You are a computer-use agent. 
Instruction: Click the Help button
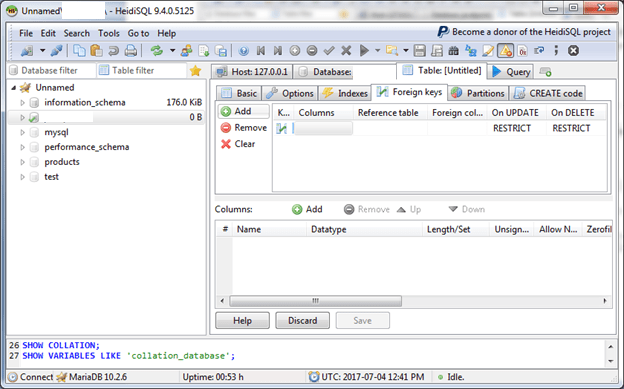tap(242, 321)
